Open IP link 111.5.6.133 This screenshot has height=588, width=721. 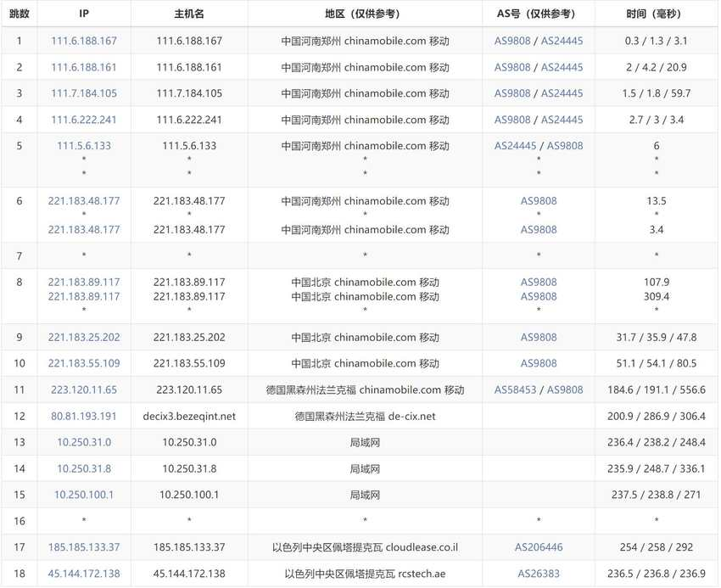(84, 146)
